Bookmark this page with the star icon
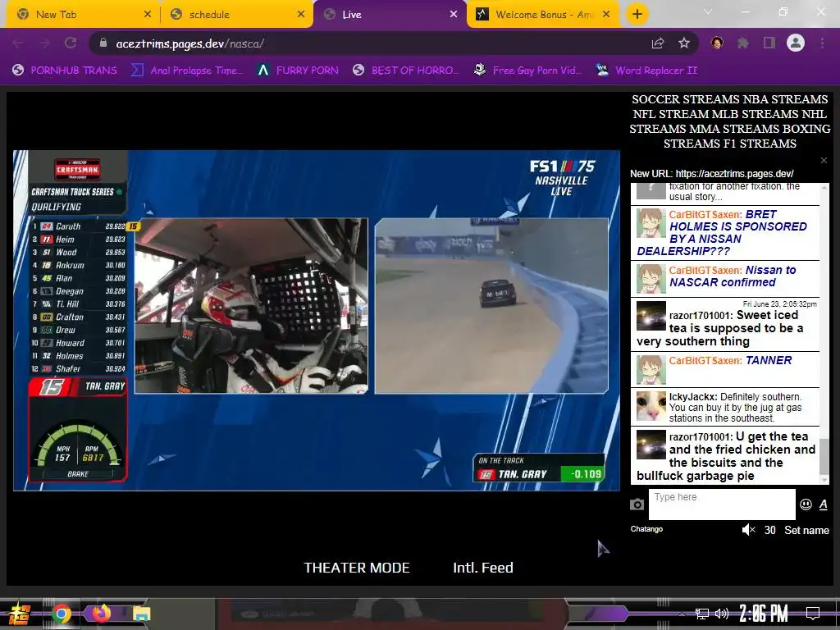This screenshot has height=630, width=840. [x=684, y=43]
